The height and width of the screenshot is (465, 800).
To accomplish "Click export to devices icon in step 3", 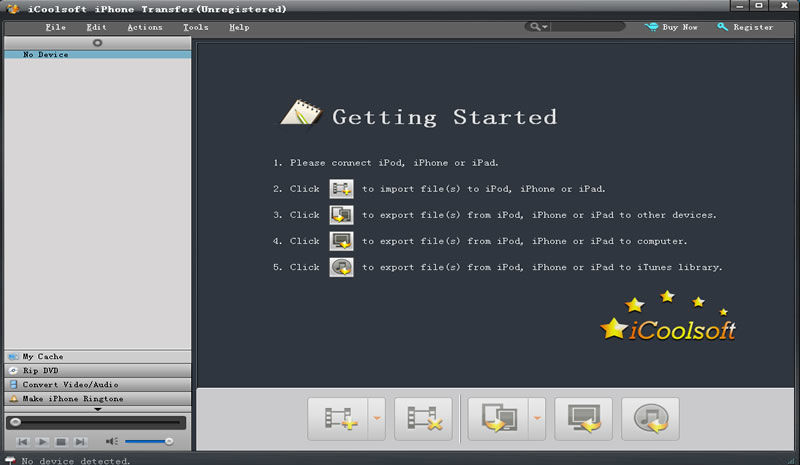I will point(341,215).
